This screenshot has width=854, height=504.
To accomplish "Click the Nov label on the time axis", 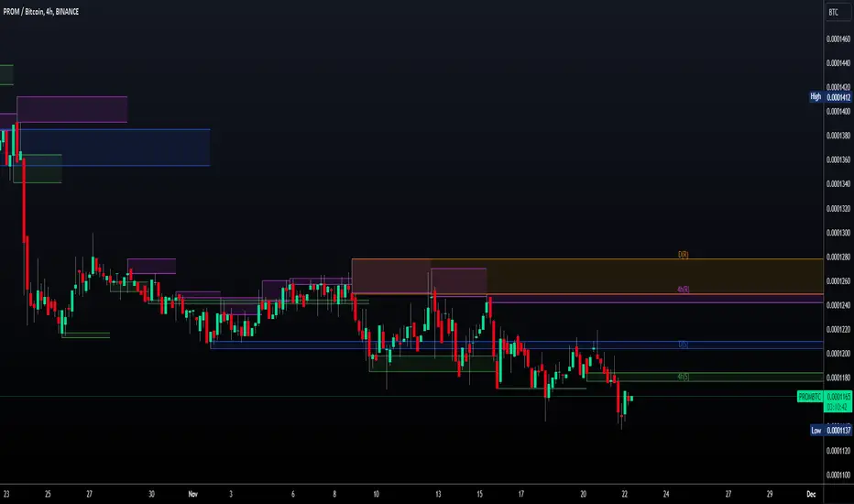I will (x=192, y=494).
